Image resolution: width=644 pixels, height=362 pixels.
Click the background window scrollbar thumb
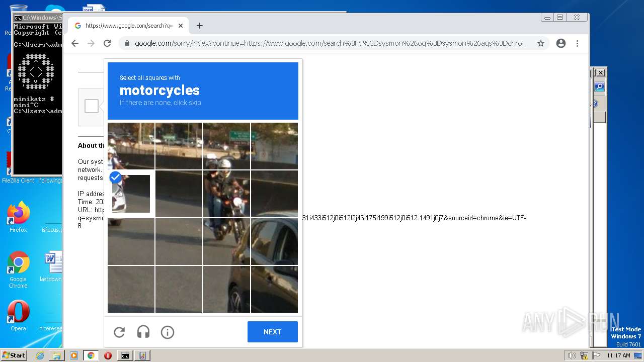[x=599, y=117]
